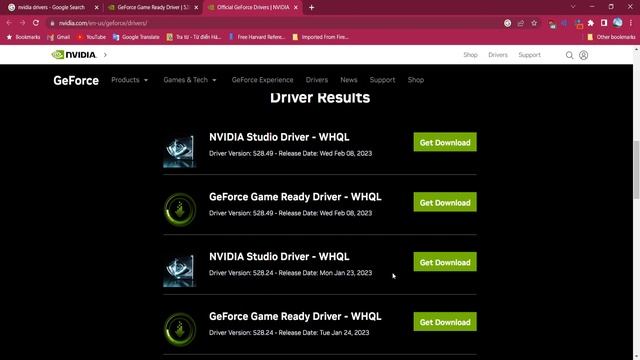
Task: Click the site lock icon in address bar
Action: tap(52, 23)
